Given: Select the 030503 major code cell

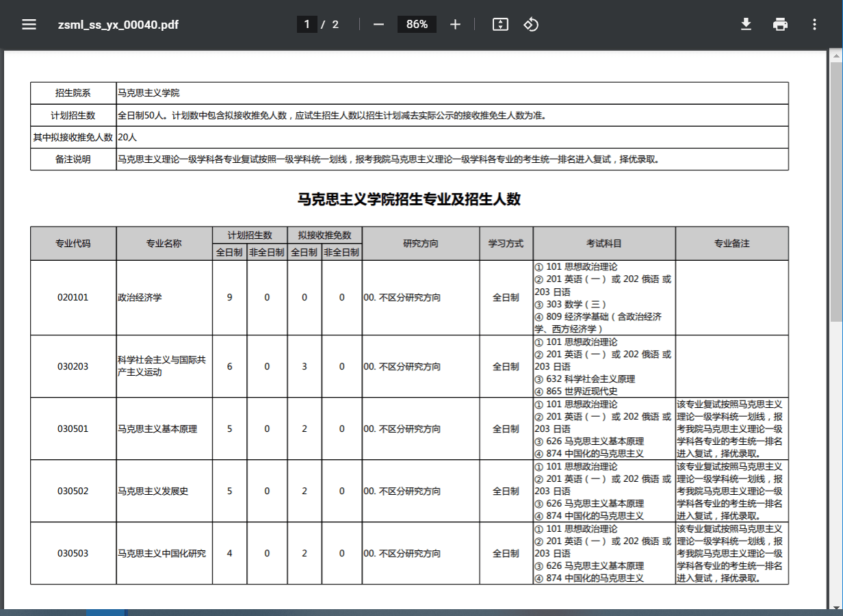Looking at the screenshot, I should (x=73, y=553).
